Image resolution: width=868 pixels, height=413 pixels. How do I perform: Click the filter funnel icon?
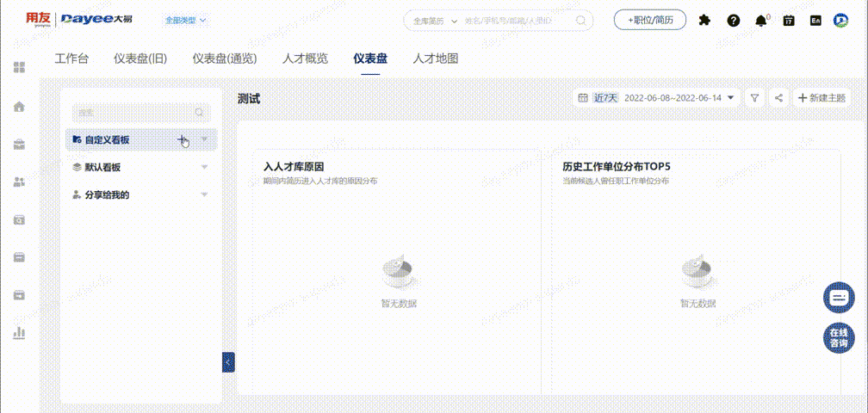click(x=754, y=98)
